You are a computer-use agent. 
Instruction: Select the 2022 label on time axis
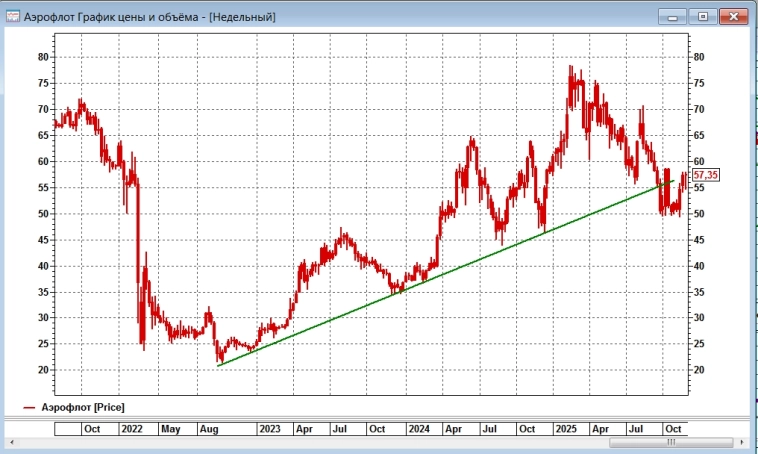click(131, 429)
